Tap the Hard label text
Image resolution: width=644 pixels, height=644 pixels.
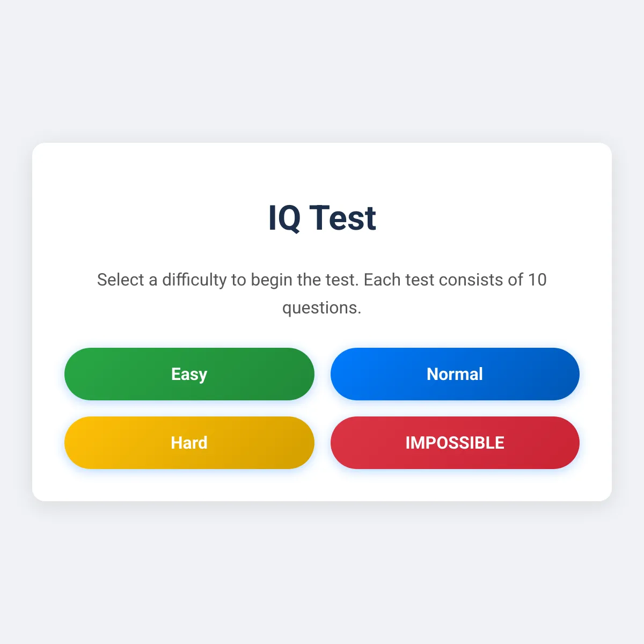pos(189,443)
